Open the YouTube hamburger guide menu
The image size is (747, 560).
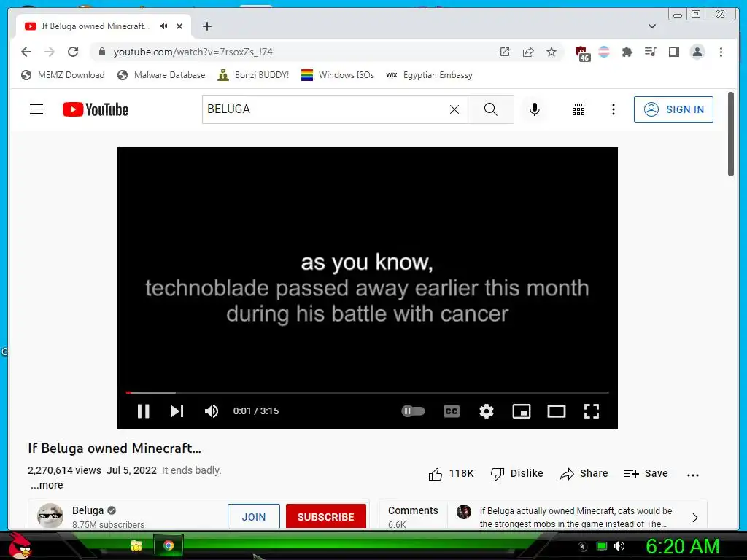click(x=36, y=109)
